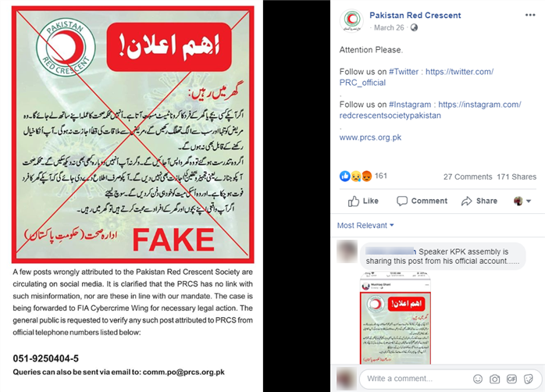The width and height of the screenshot is (545, 392).
Task: Expand the profile switcher next to Share
Action: coord(522,201)
